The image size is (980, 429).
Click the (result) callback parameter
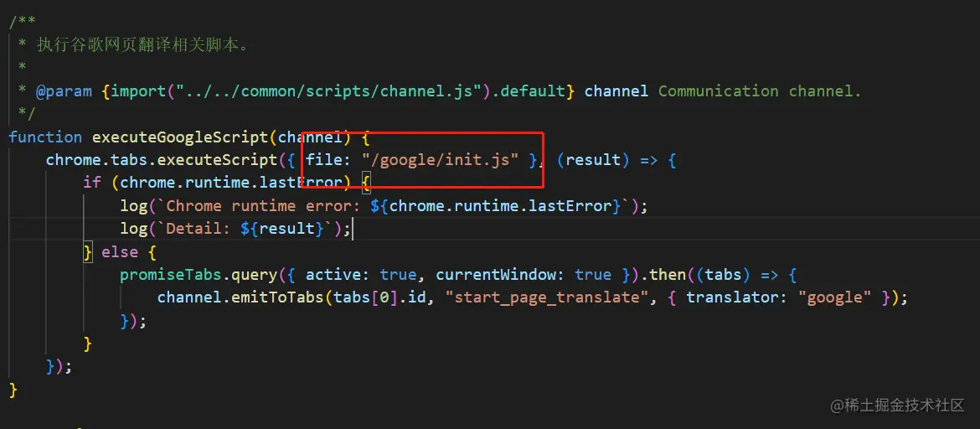pyautogui.click(x=592, y=160)
